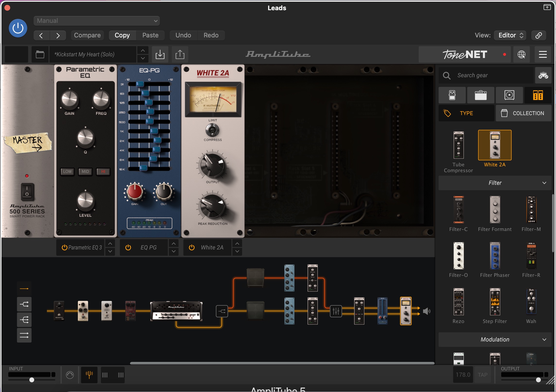Click the Undo button

(x=183, y=35)
